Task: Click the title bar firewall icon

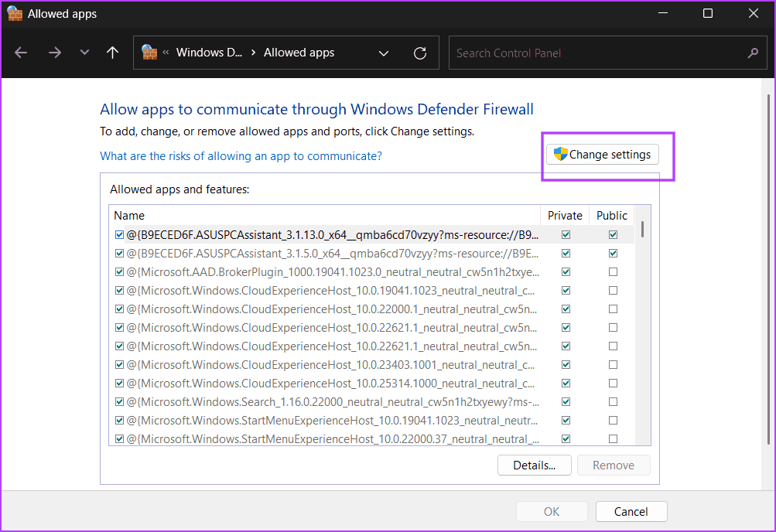Action: click(x=15, y=14)
